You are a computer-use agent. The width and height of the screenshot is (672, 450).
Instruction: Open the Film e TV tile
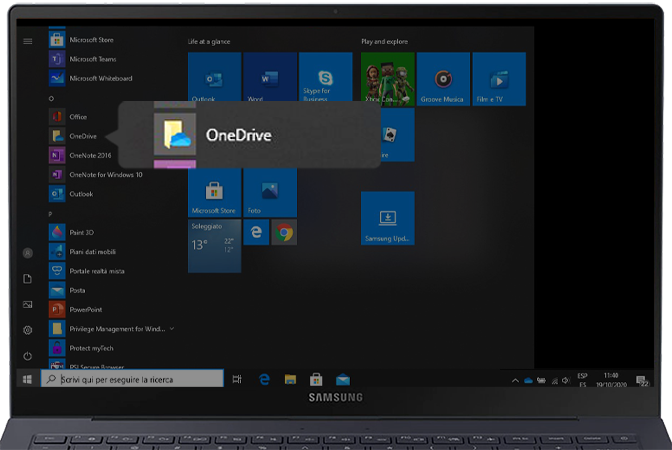pos(499,79)
